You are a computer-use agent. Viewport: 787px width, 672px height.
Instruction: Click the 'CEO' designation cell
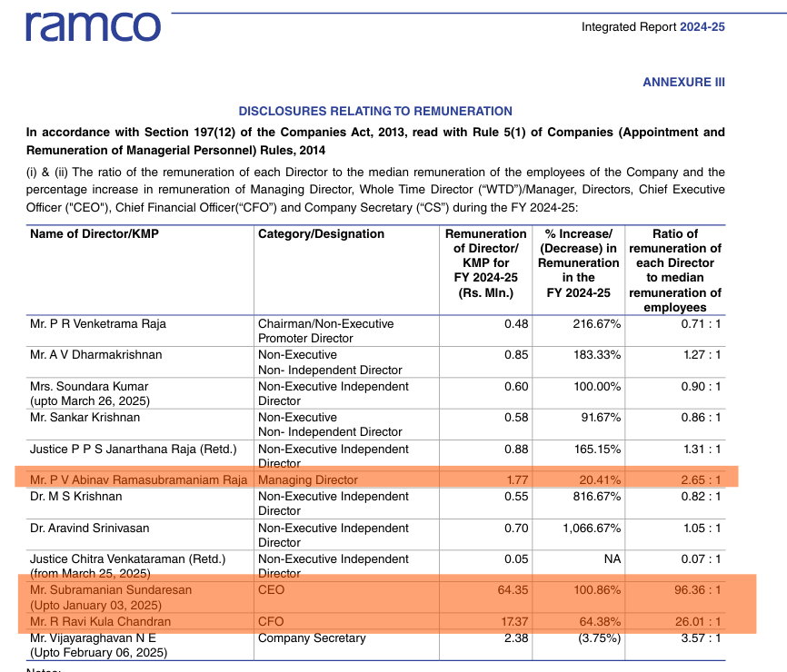[x=271, y=589]
